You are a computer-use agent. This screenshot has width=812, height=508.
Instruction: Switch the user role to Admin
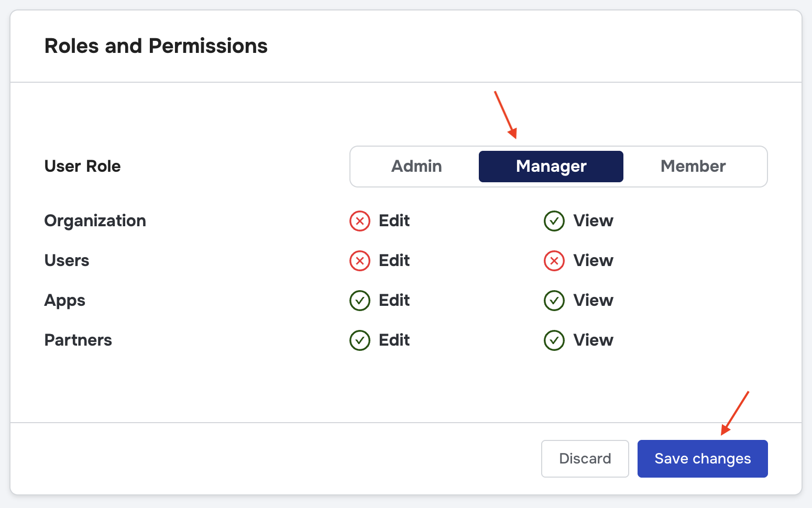416,167
